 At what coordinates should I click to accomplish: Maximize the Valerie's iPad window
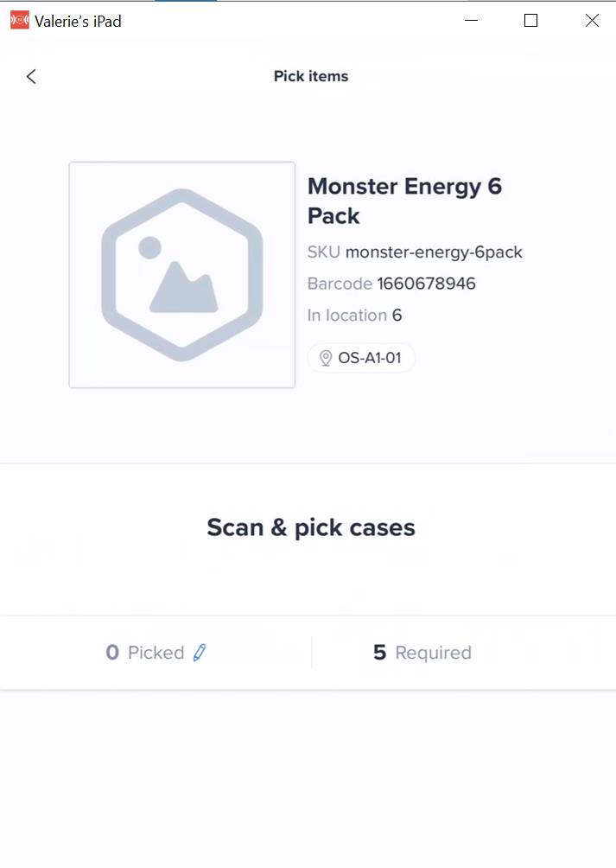pos(530,21)
